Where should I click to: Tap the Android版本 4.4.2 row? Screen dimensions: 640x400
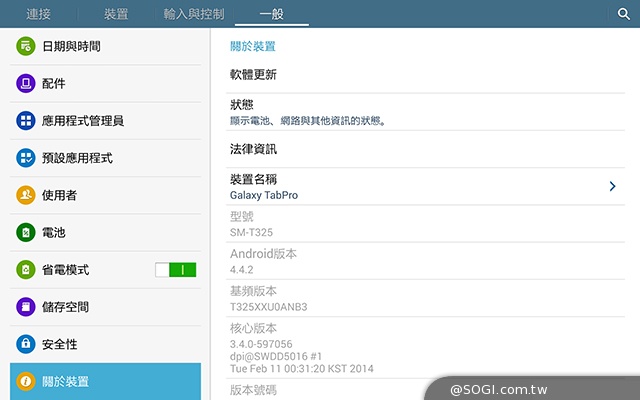pos(420,261)
